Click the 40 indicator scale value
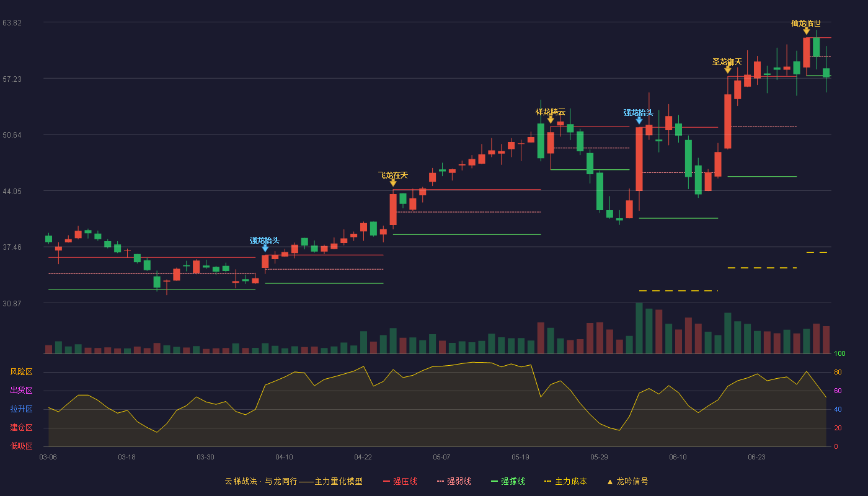The width and height of the screenshot is (868, 496). click(838, 409)
